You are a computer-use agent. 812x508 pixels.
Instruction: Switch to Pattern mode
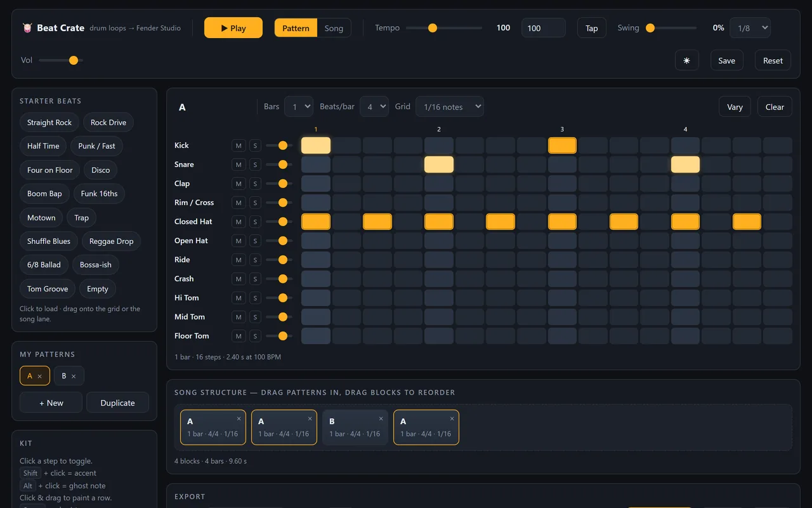[296, 28]
